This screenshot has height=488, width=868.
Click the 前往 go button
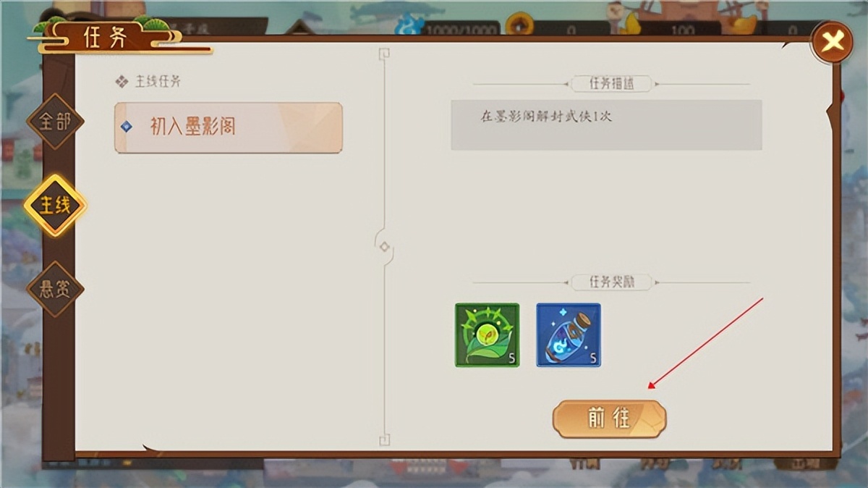(610, 418)
